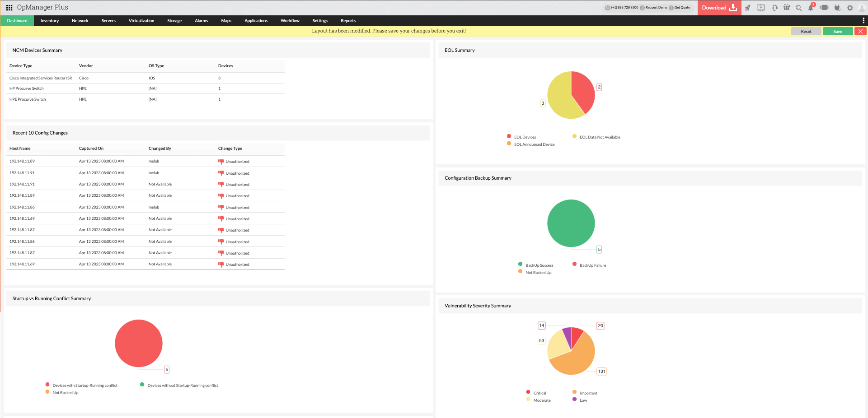868x418 pixels.
Task: Toggle EOL Devices legend in EOL Summary
Action: [x=525, y=137]
